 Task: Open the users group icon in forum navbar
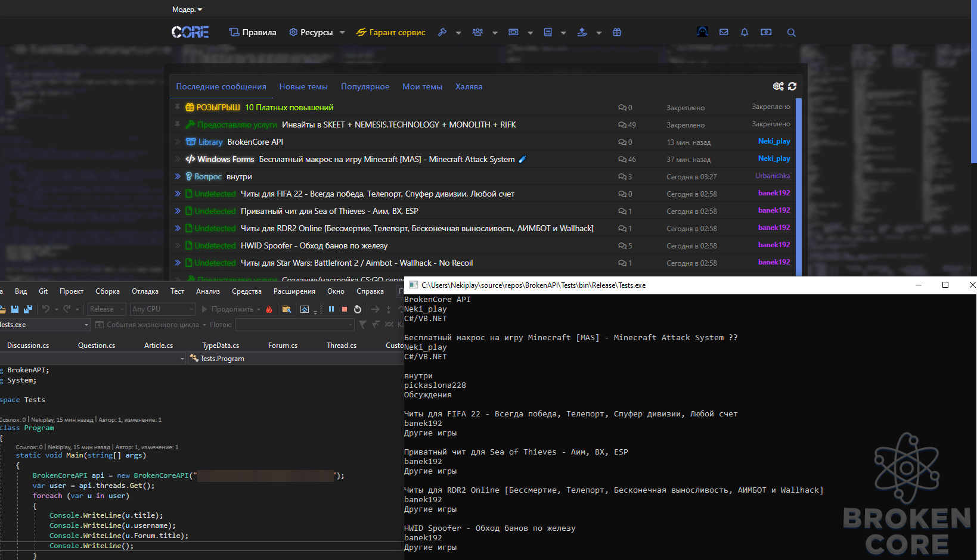[477, 32]
